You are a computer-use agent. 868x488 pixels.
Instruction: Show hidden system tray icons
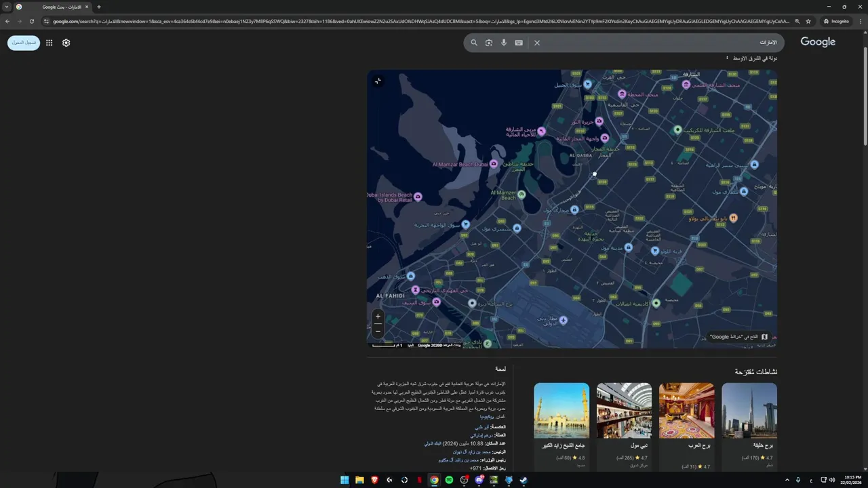787,480
